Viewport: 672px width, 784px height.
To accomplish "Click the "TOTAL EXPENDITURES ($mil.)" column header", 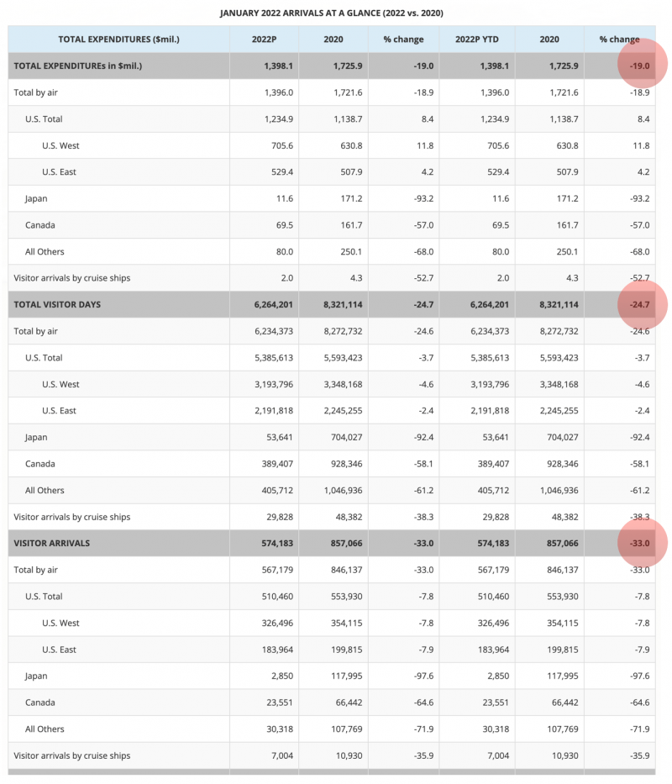I will click(x=118, y=39).
